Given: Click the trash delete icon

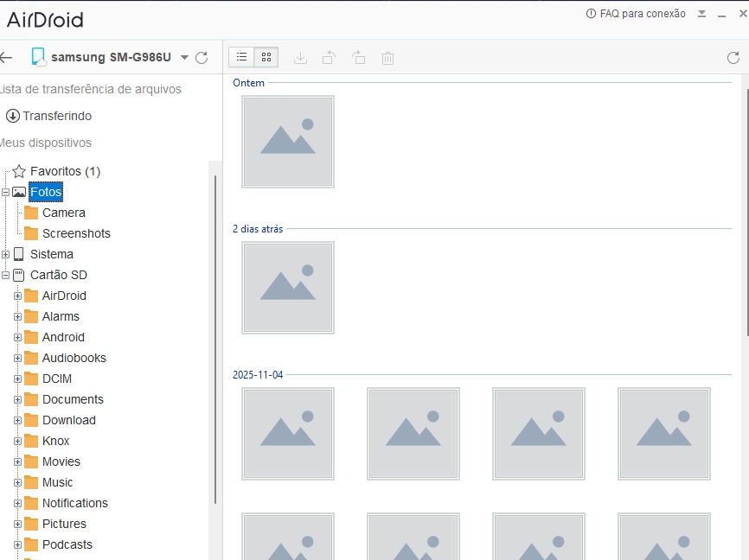Looking at the screenshot, I should [387, 58].
